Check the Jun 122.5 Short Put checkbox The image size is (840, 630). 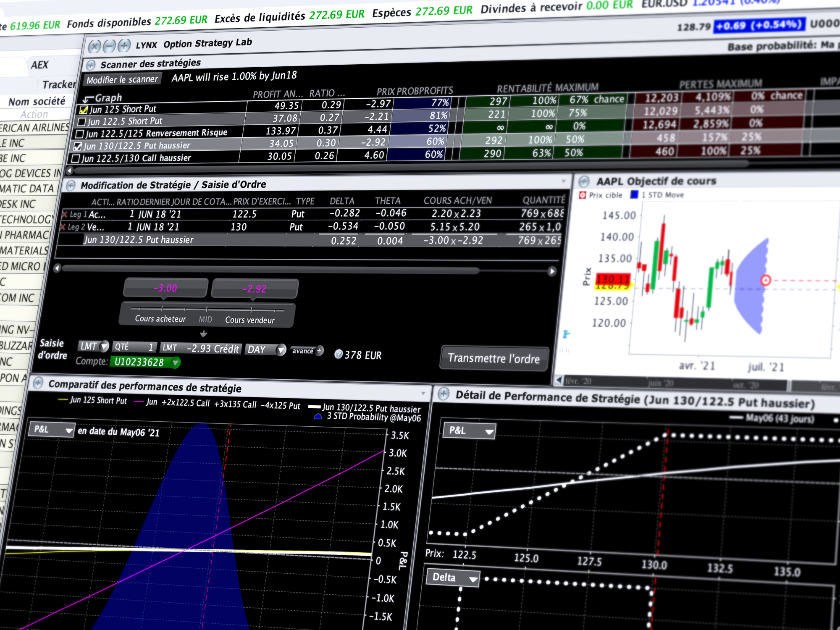pos(82,122)
